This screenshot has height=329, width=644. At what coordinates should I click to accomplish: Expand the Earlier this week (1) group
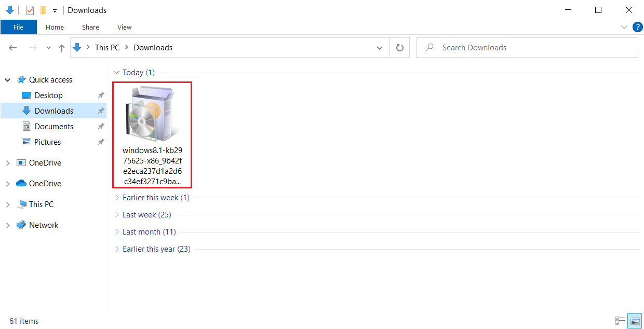tap(117, 198)
